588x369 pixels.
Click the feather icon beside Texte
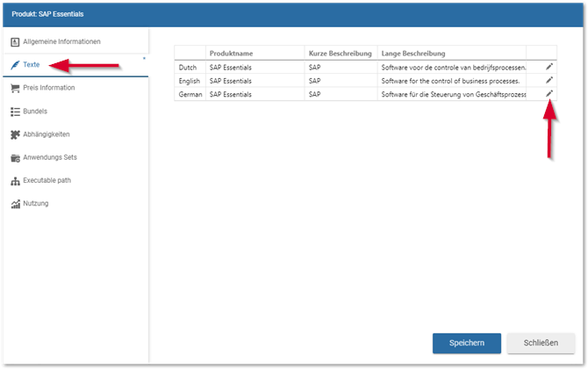[x=15, y=65]
